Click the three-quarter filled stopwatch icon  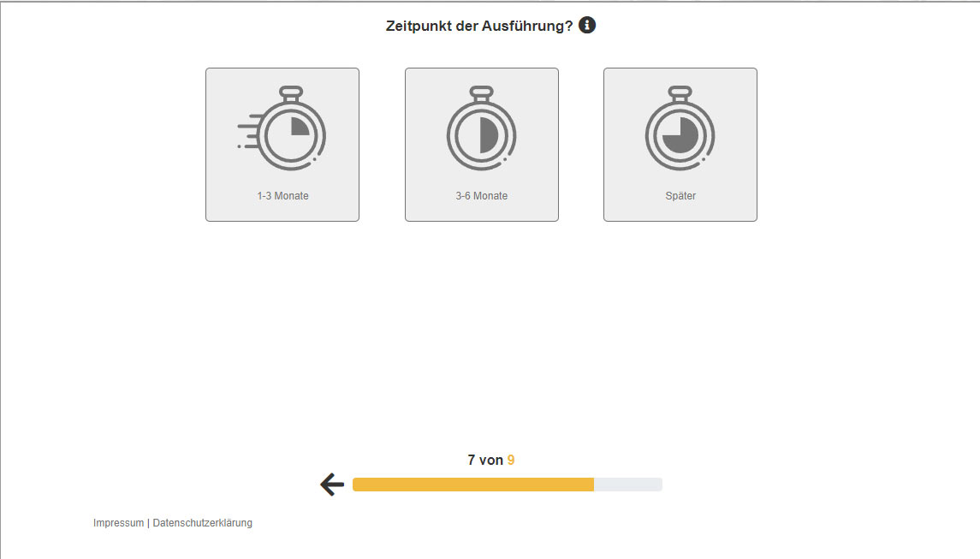(x=680, y=128)
